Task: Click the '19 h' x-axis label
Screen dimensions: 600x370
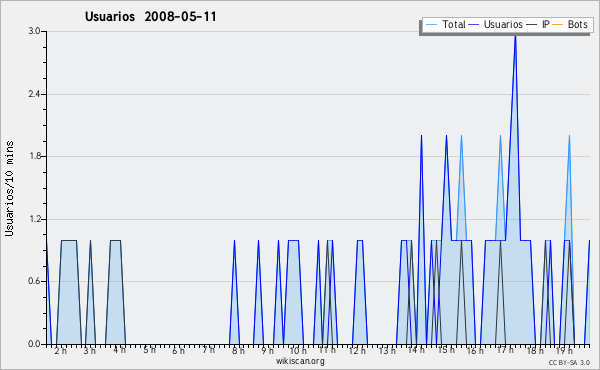Action: 564,350
